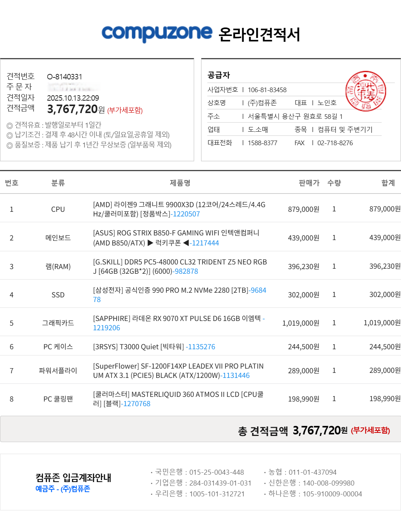Screen dimensions: 401x532
Task: Click the total amount in the summary bar
Action: pos(317,431)
